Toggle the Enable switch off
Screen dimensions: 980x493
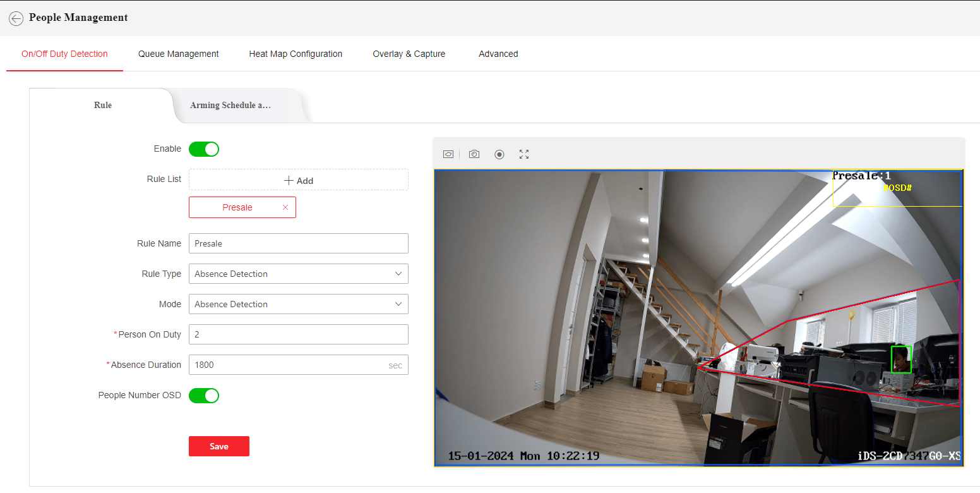point(204,149)
